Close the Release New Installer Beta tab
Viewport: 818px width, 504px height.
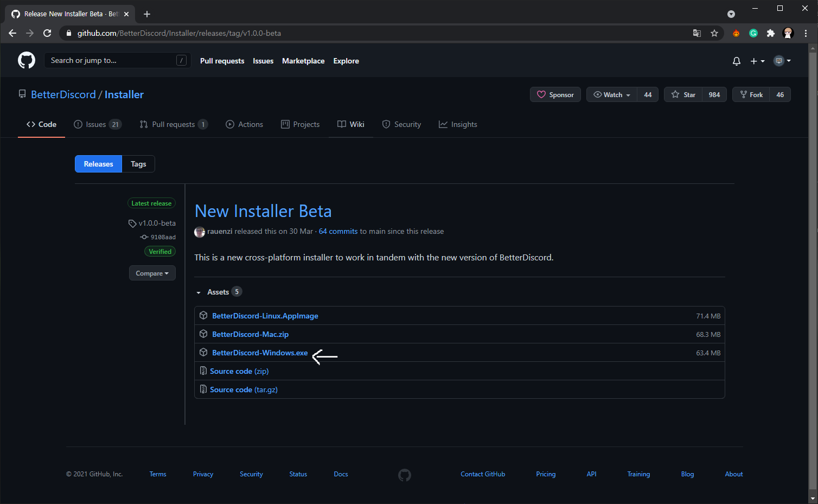pos(126,14)
